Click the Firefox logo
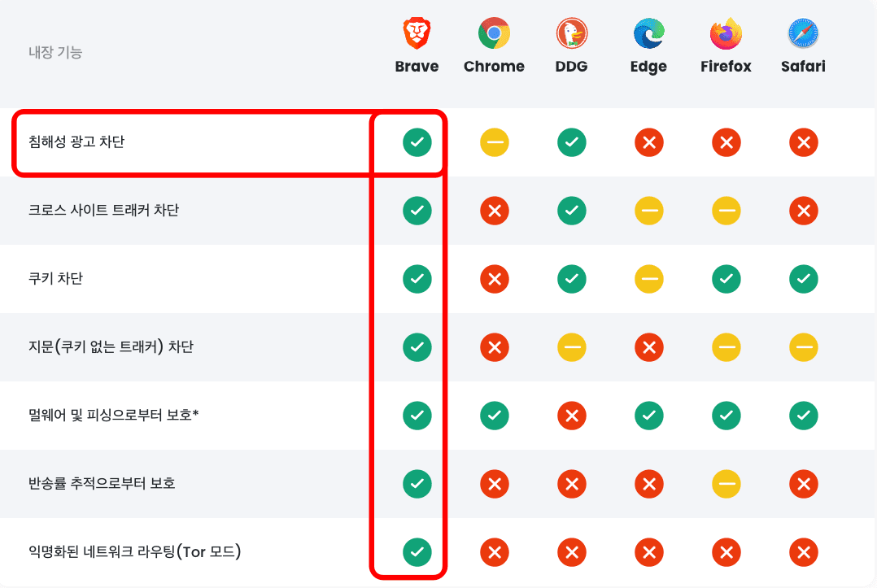877x588 pixels. (726, 33)
